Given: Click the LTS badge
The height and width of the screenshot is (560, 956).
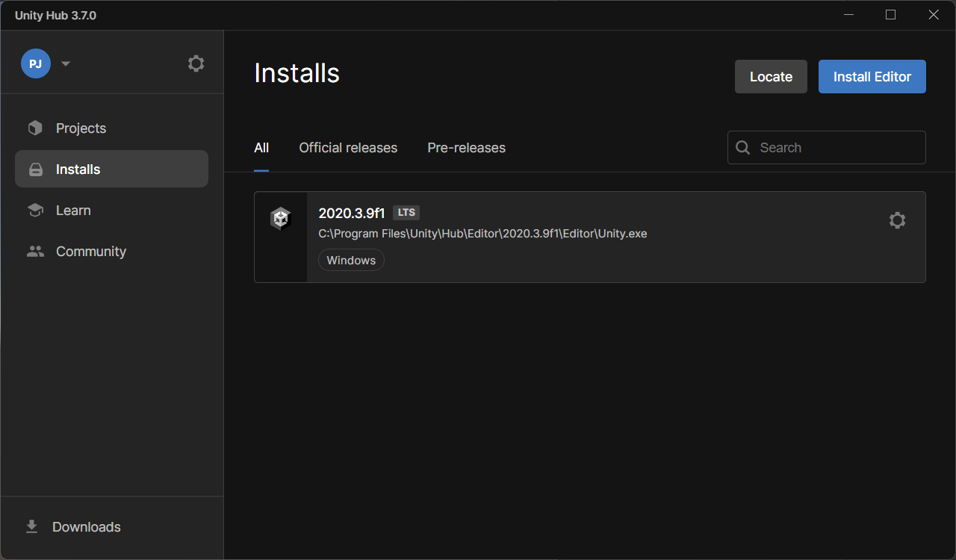Looking at the screenshot, I should pos(406,213).
